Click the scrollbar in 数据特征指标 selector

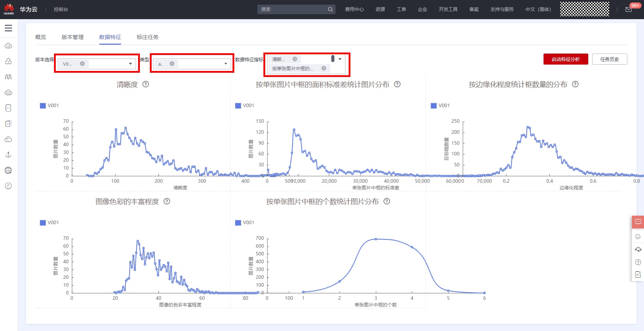pyautogui.click(x=333, y=59)
